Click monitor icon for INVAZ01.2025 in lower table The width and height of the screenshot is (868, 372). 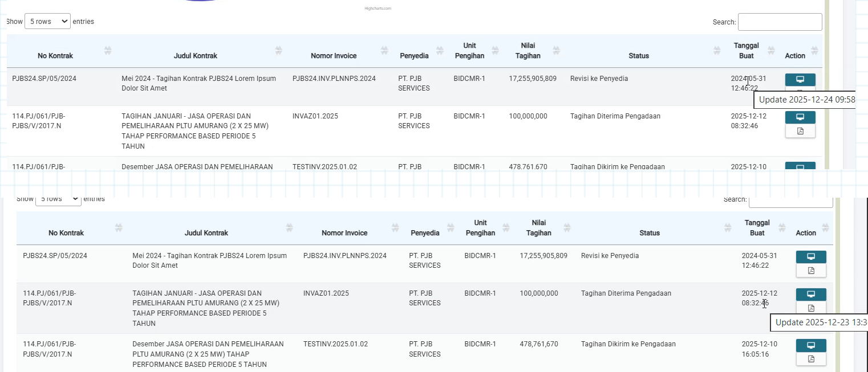pos(810,294)
